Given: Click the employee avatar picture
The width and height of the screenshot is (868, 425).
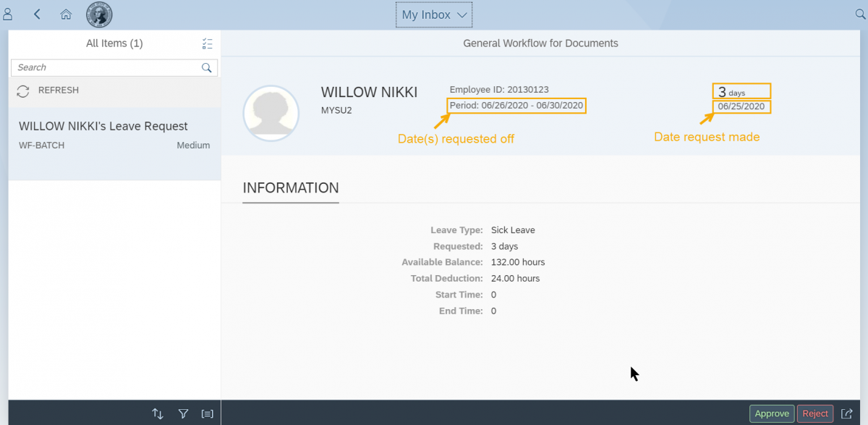Looking at the screenshot, I should coord(271,114).
